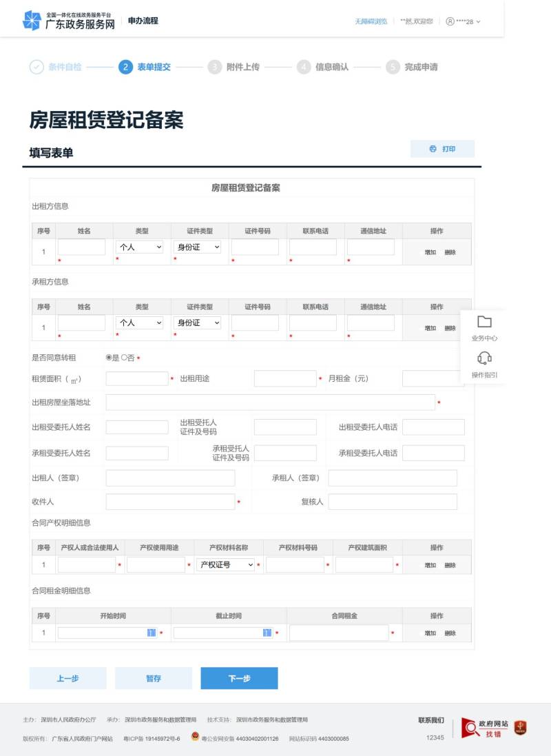Click the 联系我们 footer text
The image size is (551, 756).
(431, 720)
